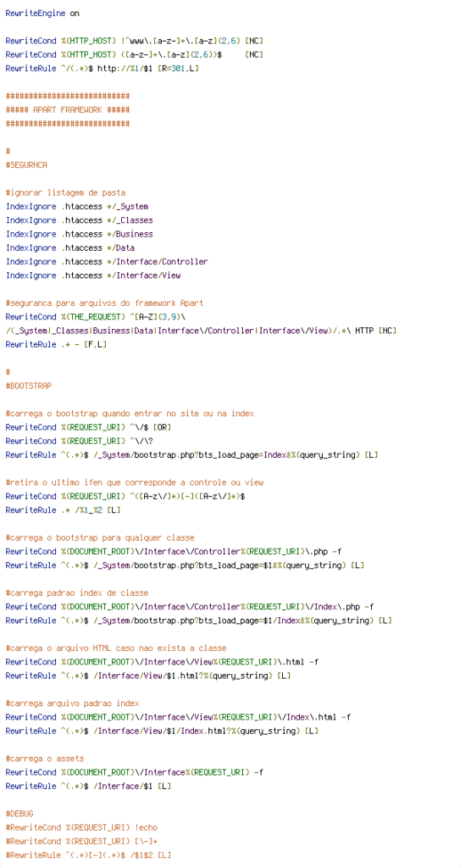Screen dimensions: 460x868
Task: Click the IndexIgnore */Business line
Action: click(79, 234)
